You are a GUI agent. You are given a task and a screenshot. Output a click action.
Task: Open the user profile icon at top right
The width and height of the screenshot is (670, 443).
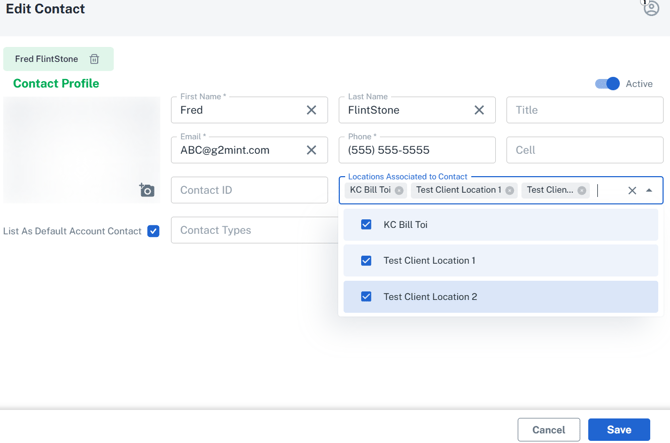[651, 9]
